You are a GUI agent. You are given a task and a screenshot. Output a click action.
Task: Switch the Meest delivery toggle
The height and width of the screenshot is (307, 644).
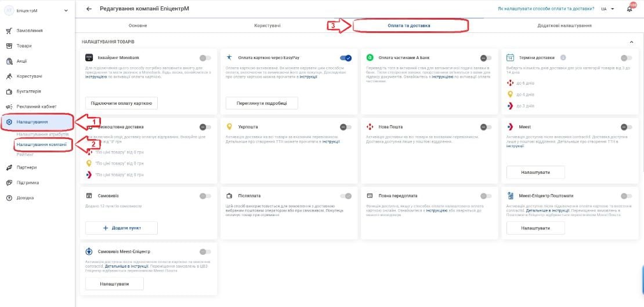tap(627, 127)
